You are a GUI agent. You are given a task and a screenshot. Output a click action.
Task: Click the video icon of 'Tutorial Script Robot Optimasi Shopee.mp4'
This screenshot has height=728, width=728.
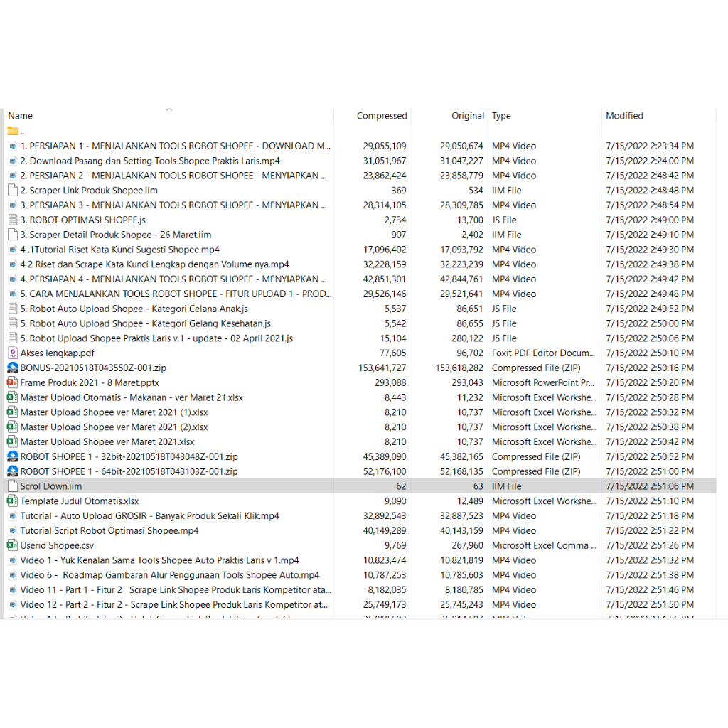coord(13,530)
